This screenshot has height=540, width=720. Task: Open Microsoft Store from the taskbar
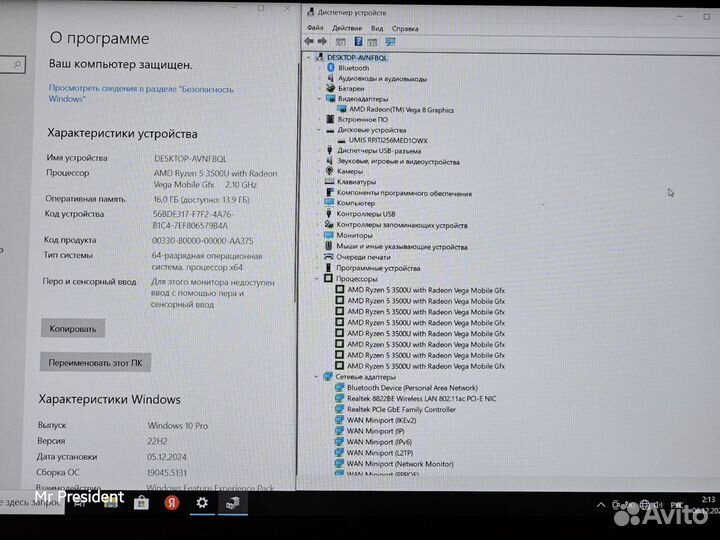pos(141,503)
